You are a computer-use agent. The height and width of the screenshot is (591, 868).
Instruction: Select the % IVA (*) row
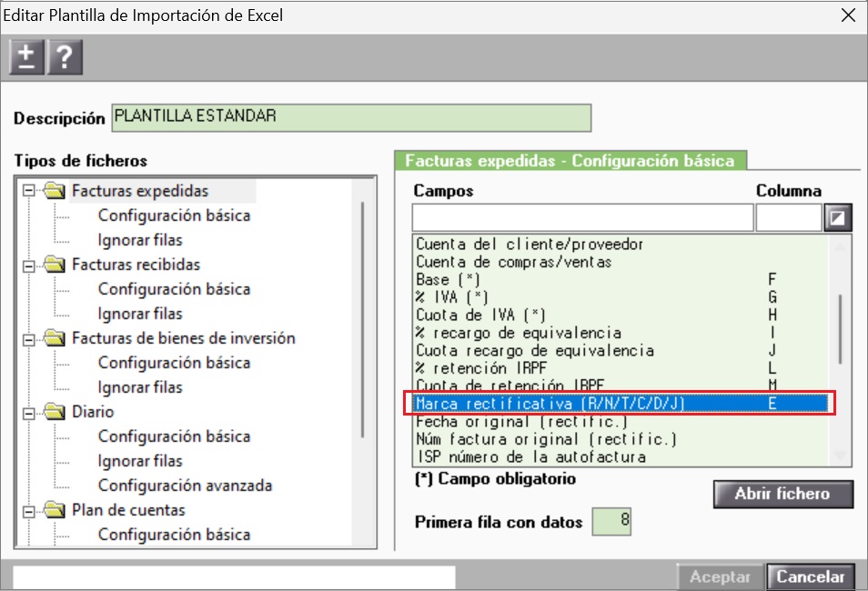click(x=620, y=297)
